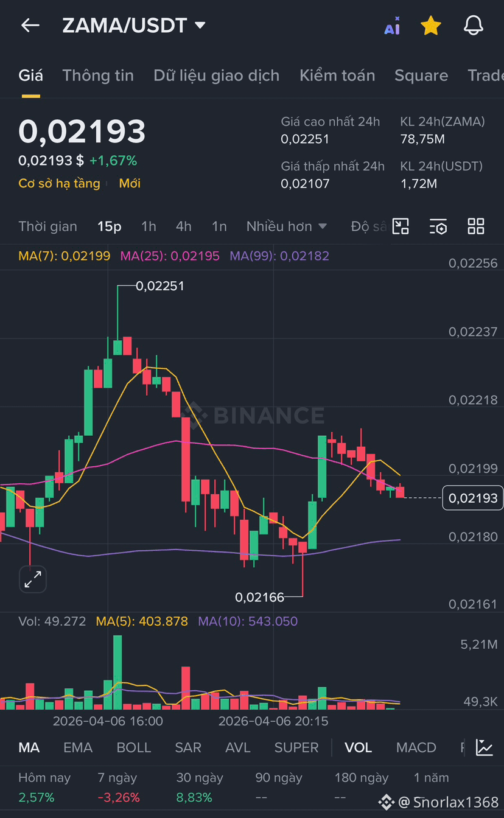Screen dimensions: 504x818
Task: Open ZAMA/USDT pair selector dropdown
Action: coord(134,26)
